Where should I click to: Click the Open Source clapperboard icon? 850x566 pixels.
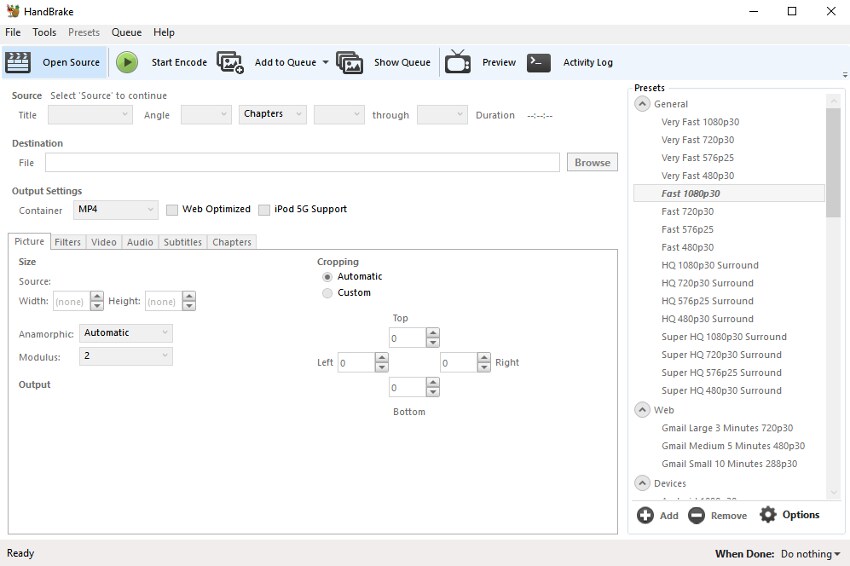tap(18, 62)
